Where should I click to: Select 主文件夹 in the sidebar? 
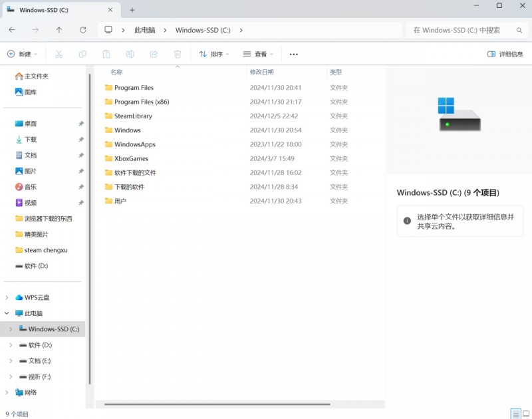pyautogui.click(x=31, y=76)
